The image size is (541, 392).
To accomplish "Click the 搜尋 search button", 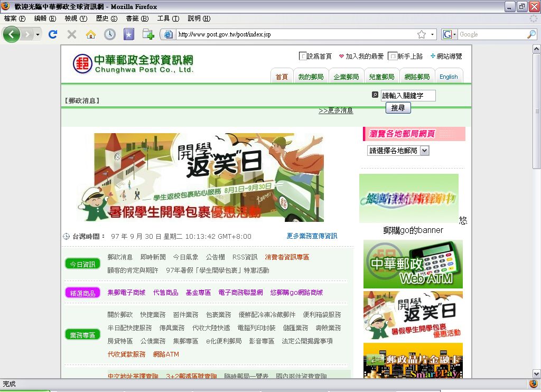I will 398,108.
